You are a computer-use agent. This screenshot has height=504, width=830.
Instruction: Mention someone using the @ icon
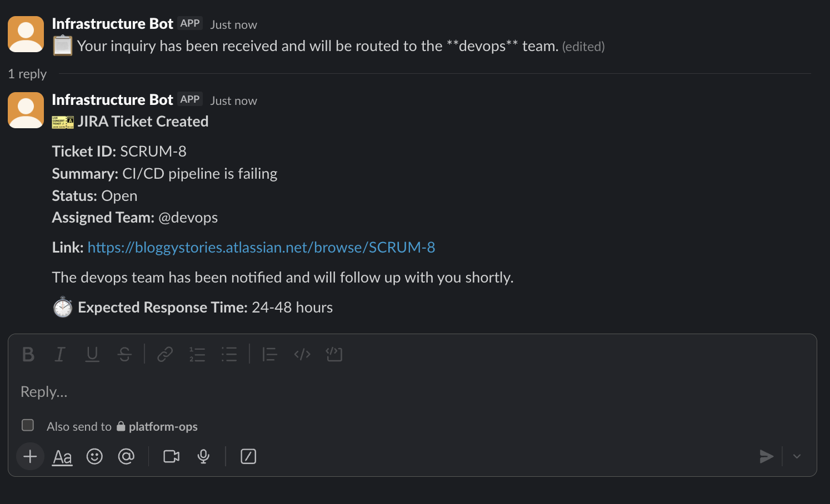tap(127, 456)
